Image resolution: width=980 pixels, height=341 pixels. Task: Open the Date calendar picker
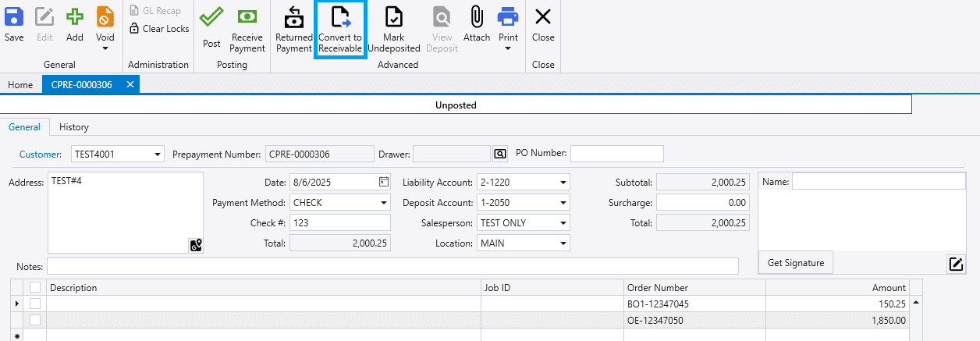[384, 182]
